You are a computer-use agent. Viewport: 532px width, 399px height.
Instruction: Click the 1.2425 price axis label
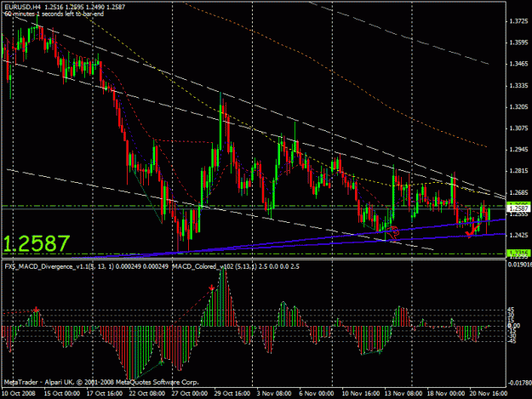(x=518, y=235)
